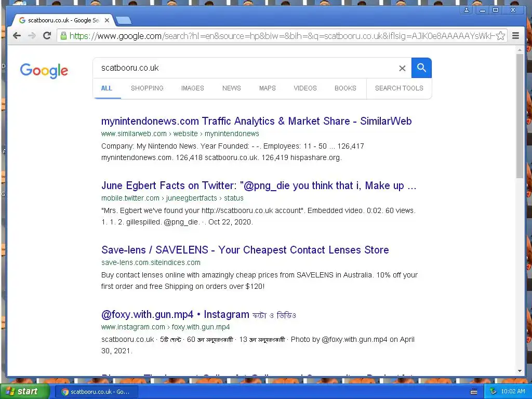Switch to the SHOPPING tab
This screenshot has width=532, height=399.
coord(147,88)
